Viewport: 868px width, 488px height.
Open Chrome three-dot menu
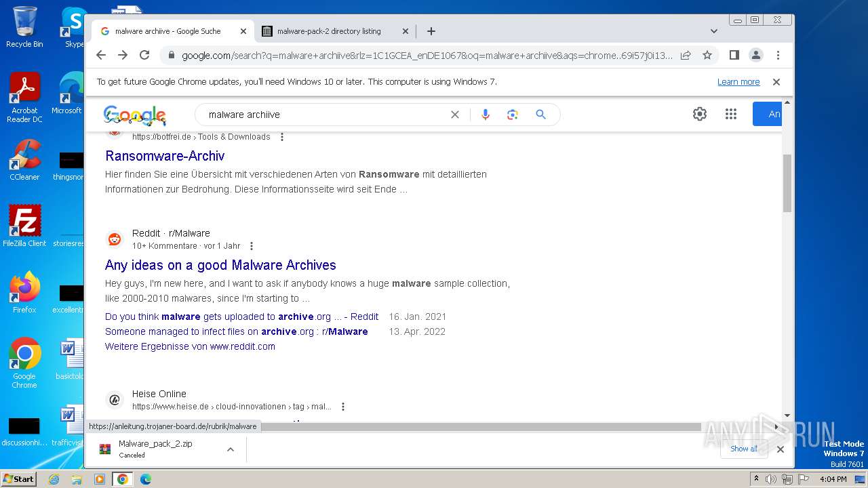click(x=778, y=55)
